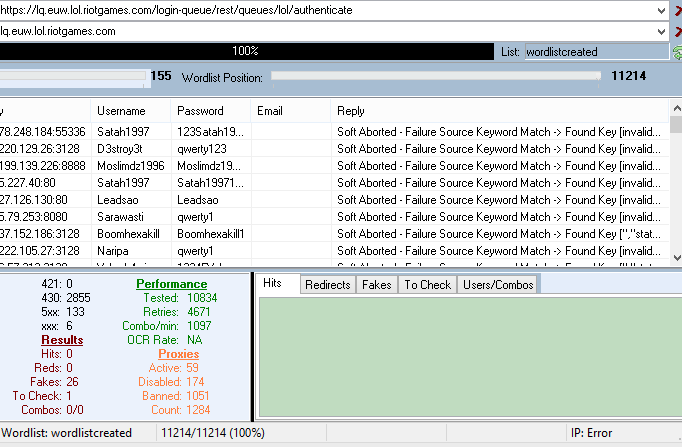682x447 pixels.
Task: Select the Boomhexakill username cell
Action: point(128,234)
